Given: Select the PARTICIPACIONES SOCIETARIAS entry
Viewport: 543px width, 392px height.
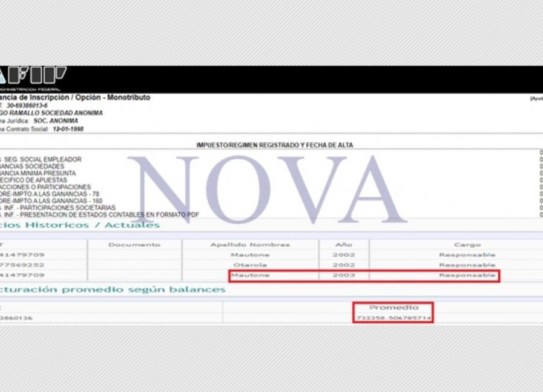Looking at the screenshot, I should click(59, 208).
